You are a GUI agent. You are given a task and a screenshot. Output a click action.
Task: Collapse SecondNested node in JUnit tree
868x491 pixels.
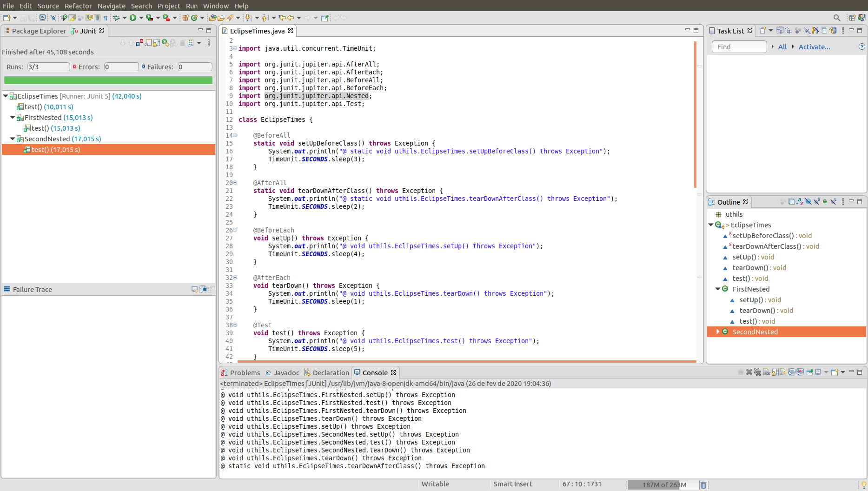13,139
